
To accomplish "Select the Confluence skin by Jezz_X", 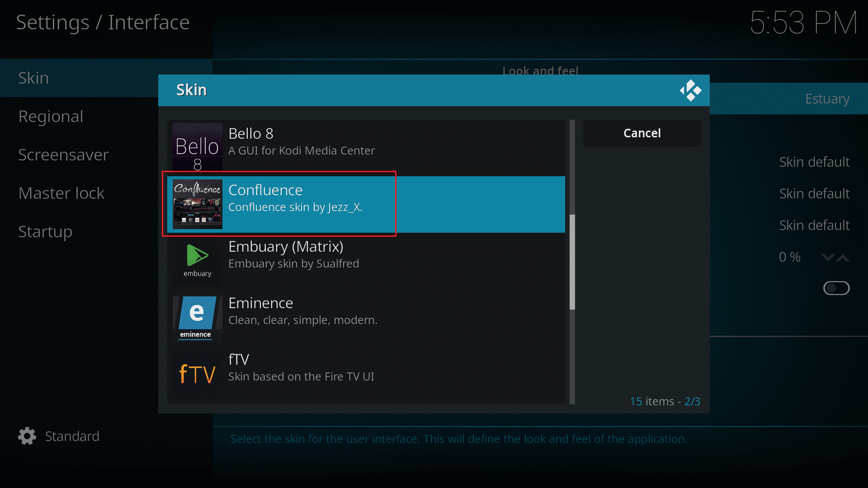I will (364, 204).
